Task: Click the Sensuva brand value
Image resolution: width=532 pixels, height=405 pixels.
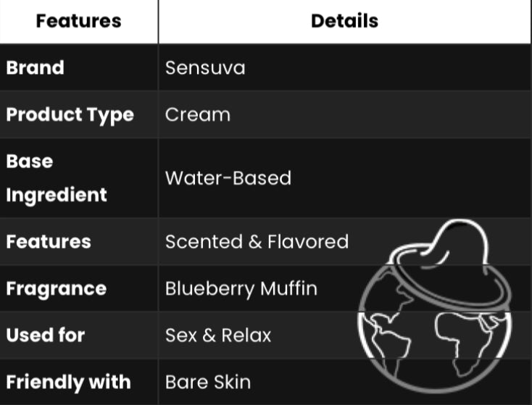Action: point(205,68)
